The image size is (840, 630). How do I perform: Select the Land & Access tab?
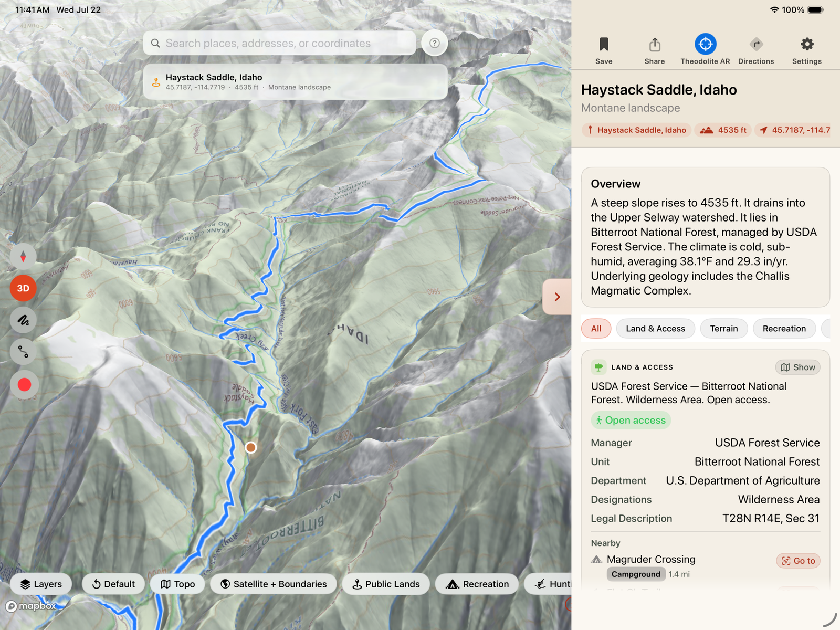click(656, 329)
